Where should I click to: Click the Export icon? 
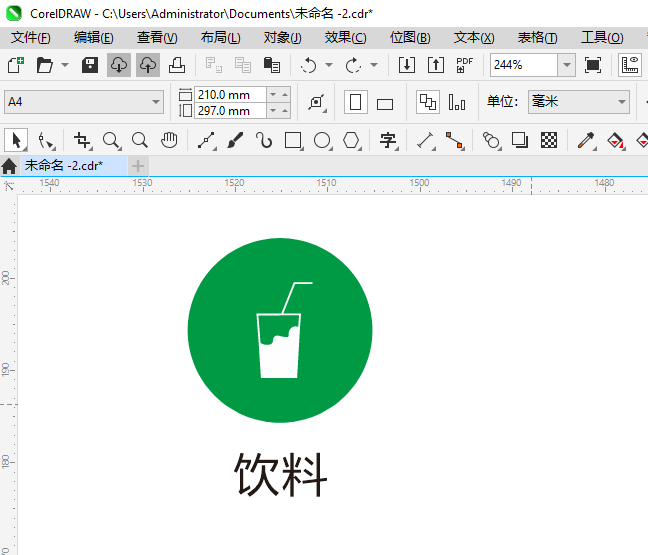coord(436,65)
